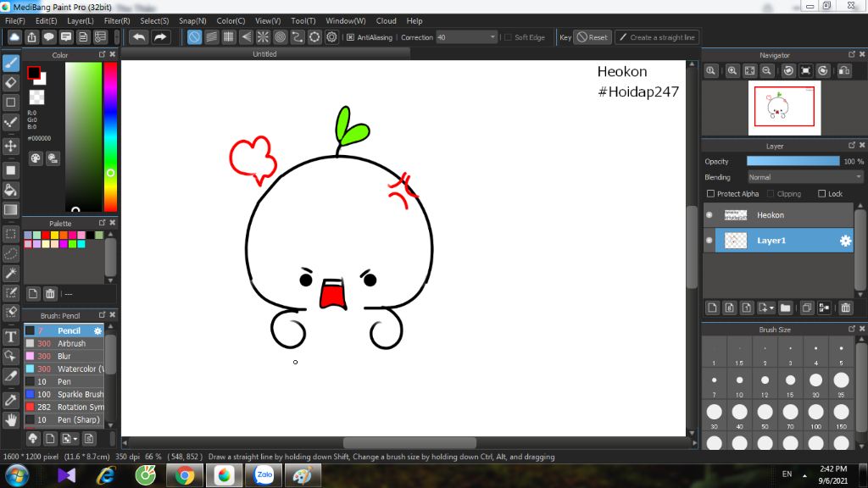Open Chrome from the taskbar
868x488 pixels.
(x=185, y=476)
